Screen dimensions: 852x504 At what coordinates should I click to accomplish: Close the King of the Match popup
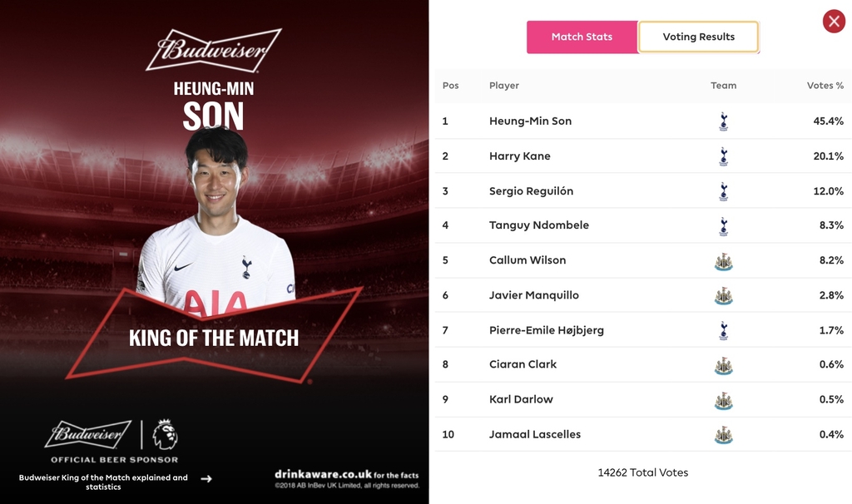[834, 22]
